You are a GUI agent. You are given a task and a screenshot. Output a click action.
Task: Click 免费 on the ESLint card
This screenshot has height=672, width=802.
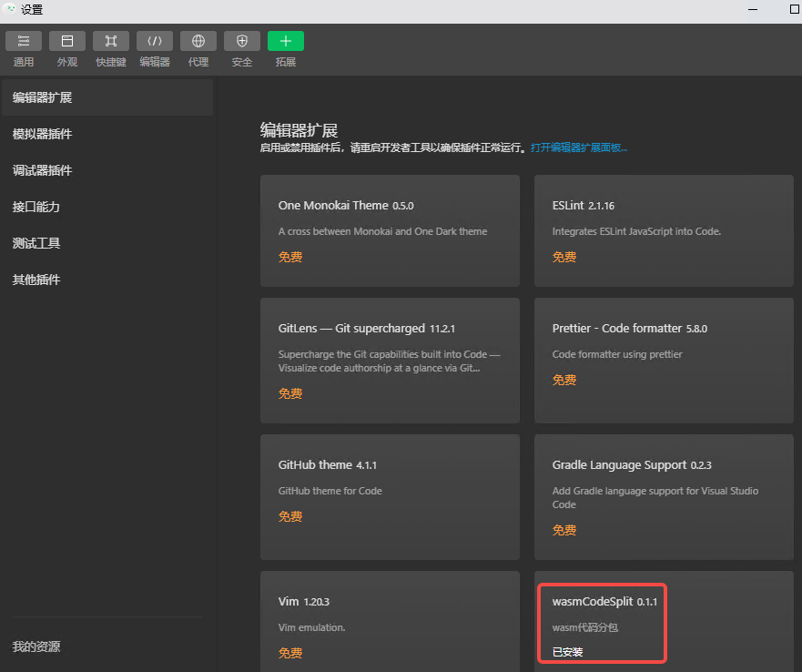pyautogui.click(x=564, y=257)
